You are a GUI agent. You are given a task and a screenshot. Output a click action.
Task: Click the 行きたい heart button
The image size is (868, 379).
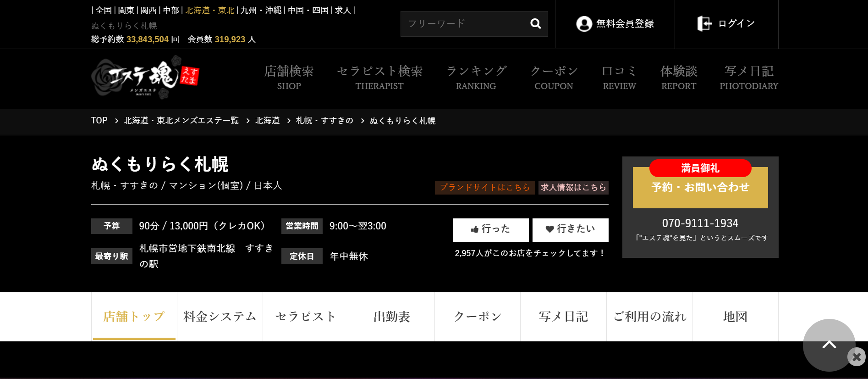(x=570, y=230)
